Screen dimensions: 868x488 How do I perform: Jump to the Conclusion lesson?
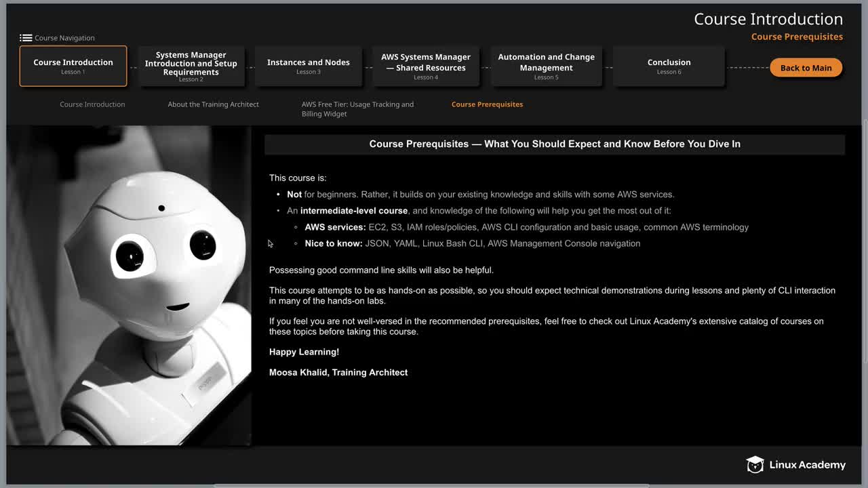point(669,66)
